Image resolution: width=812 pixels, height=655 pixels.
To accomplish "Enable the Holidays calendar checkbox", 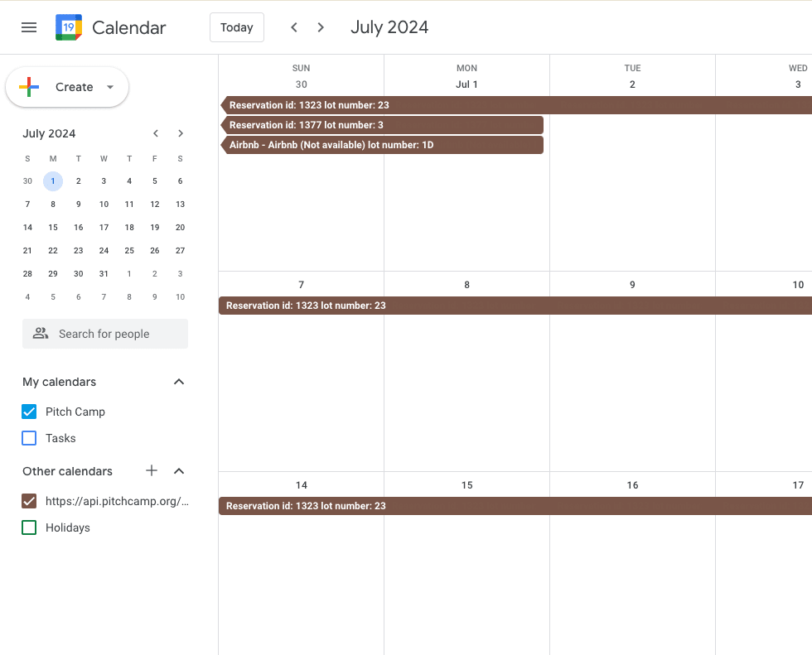I will [x=29, y=527].
